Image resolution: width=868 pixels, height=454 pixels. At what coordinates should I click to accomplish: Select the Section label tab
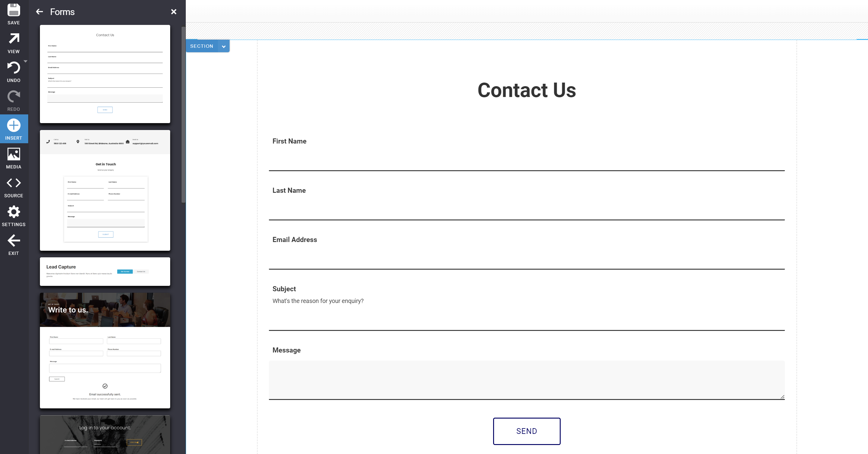201,46
